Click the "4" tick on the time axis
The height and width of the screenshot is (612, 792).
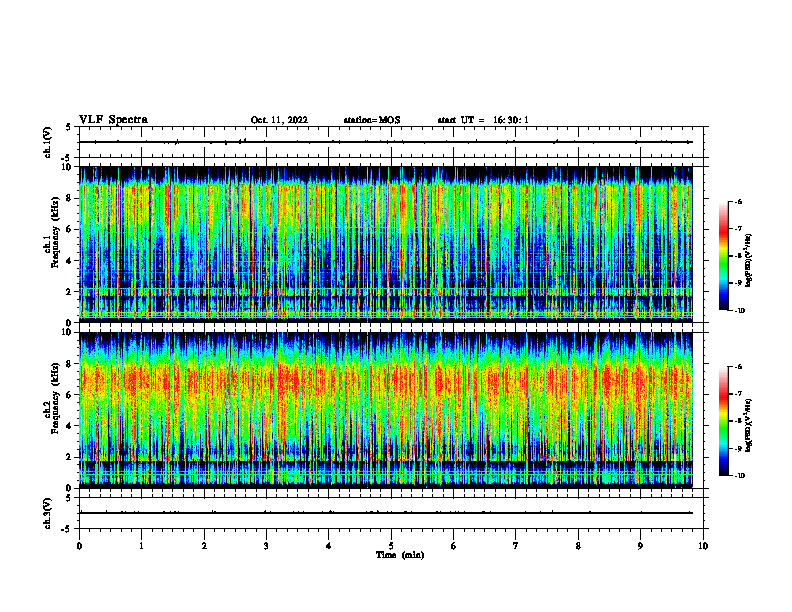pos(329,546)
